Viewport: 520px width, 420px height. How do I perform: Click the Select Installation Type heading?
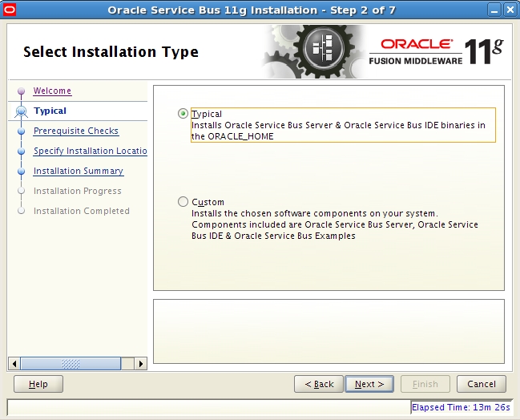111,52
